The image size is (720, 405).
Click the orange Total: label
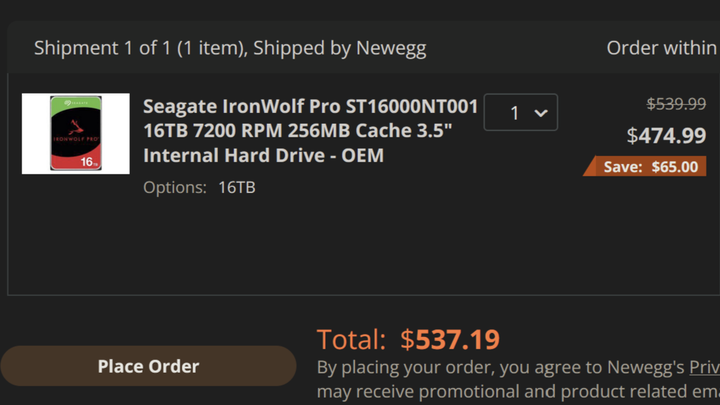pyautogui.click(x=351, y=340)
